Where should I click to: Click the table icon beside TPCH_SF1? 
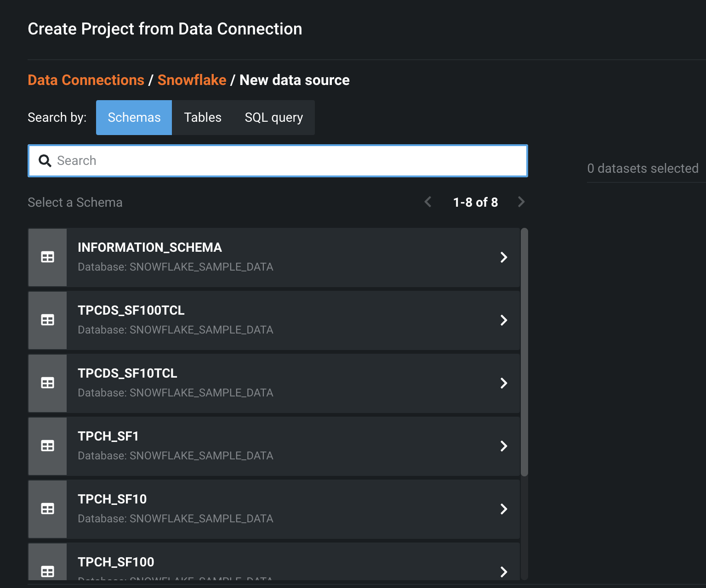point(47,446)
